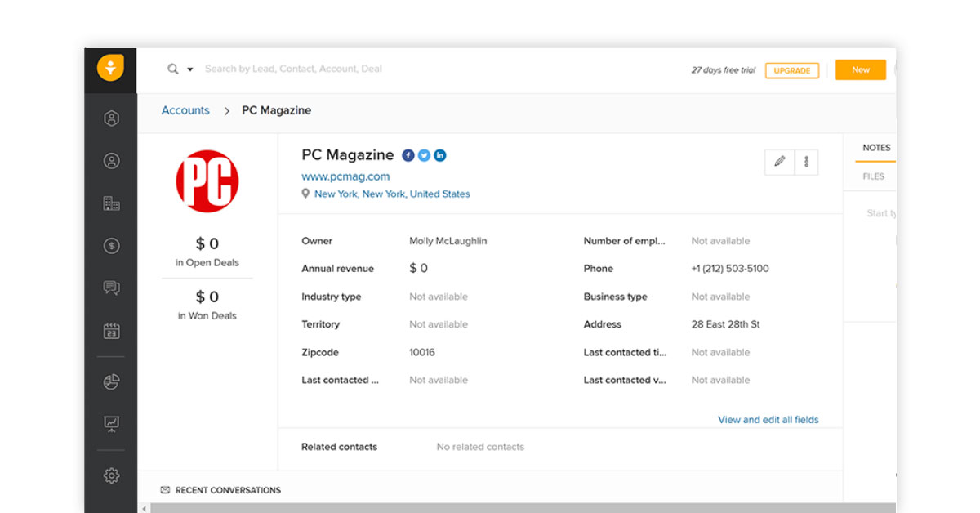Click View and edit all fields

click(768, 420)
